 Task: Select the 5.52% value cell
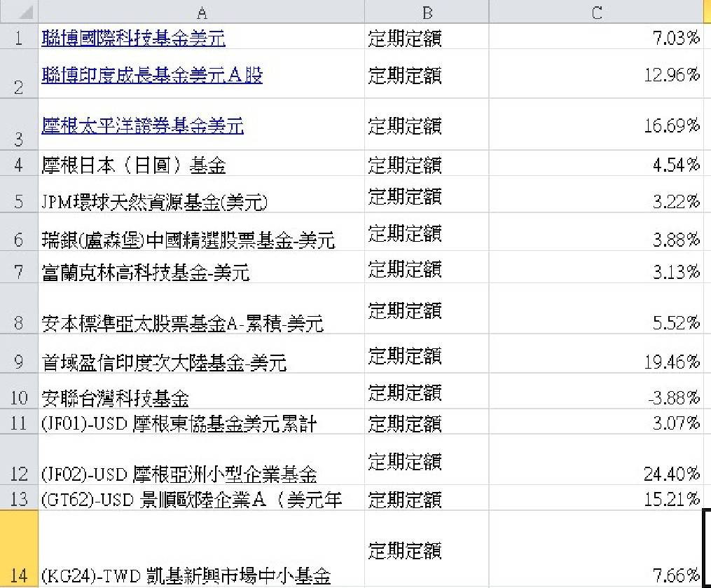click(x=596, y=309)
